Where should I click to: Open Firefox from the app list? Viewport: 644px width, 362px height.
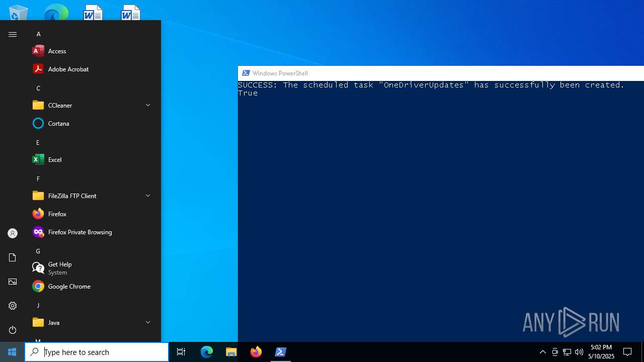pos(93,214)
